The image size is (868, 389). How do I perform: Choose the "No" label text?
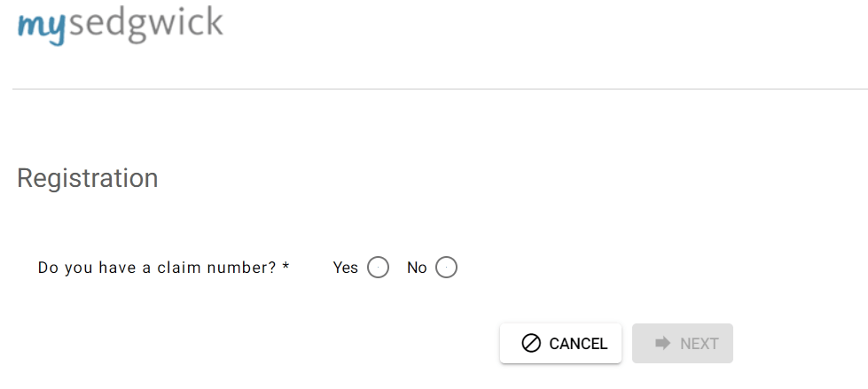click(x=417, y=268)
